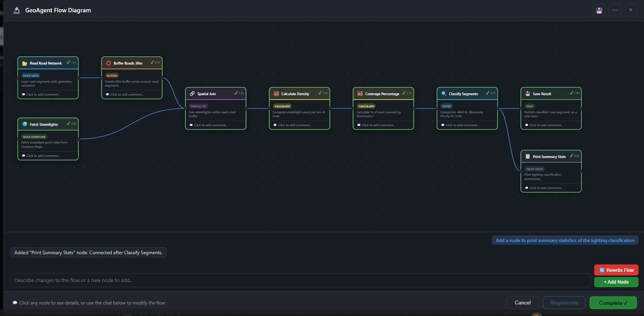Screen dimensions: 644x316
Task: Click user chat message about summary statistics
Action: tap(565, 240)
